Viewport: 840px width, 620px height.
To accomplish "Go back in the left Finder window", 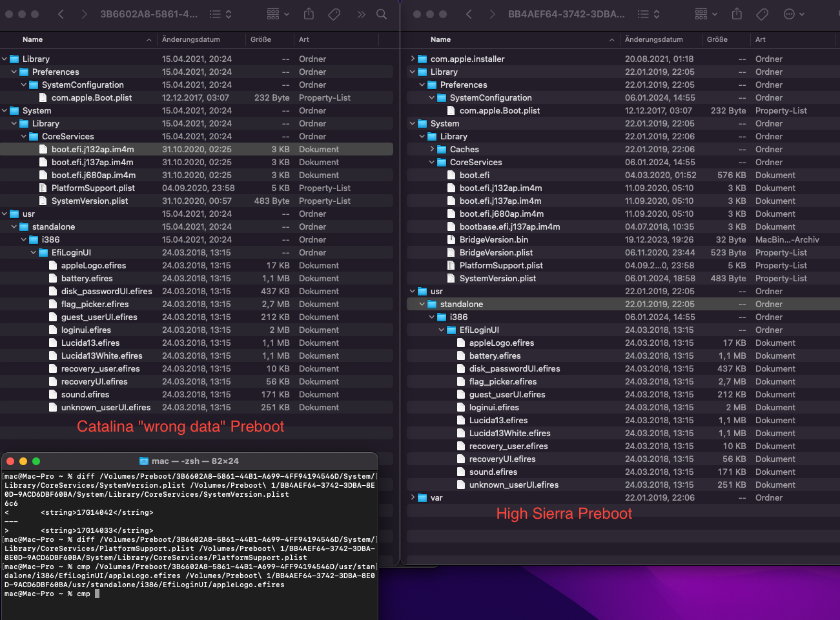I will (x=61, y=14).
